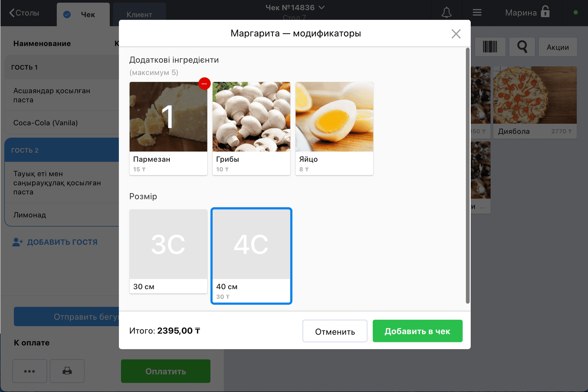Click the barcode scanner icon
Screen dimensions: 588x392
tap(490, 47)
